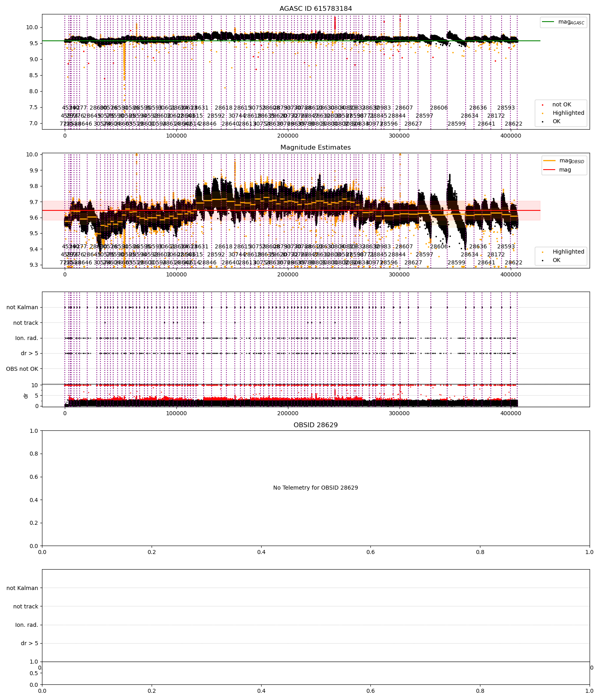The height and width of the screenshot is (700, 600).
Task: Click OBSID label 28641 in top plot
Action: (486, 124)
